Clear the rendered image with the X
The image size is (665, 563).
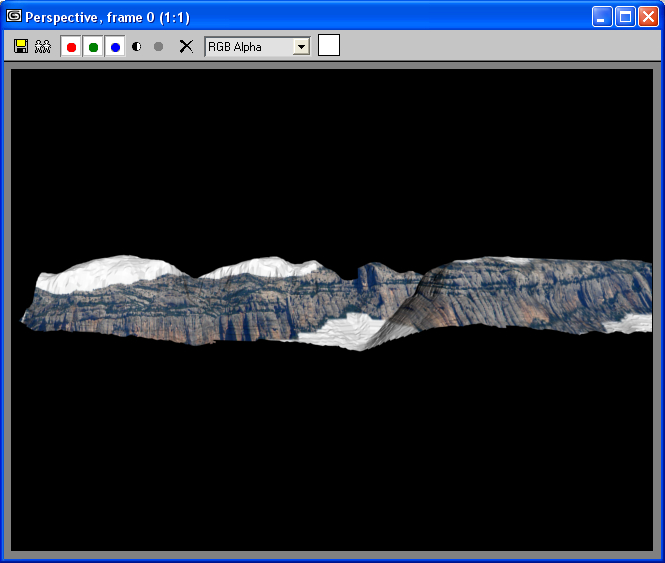(186, 46)
